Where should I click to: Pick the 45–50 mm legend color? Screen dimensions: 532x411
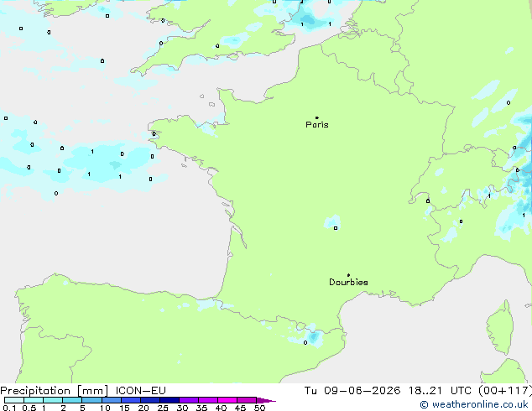(x=247, y=400)
